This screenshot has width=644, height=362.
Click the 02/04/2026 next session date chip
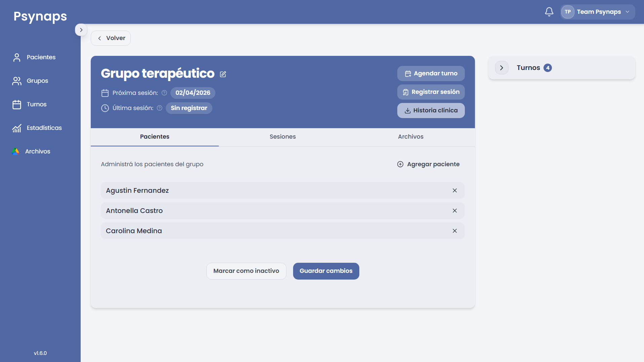[193, 93]
